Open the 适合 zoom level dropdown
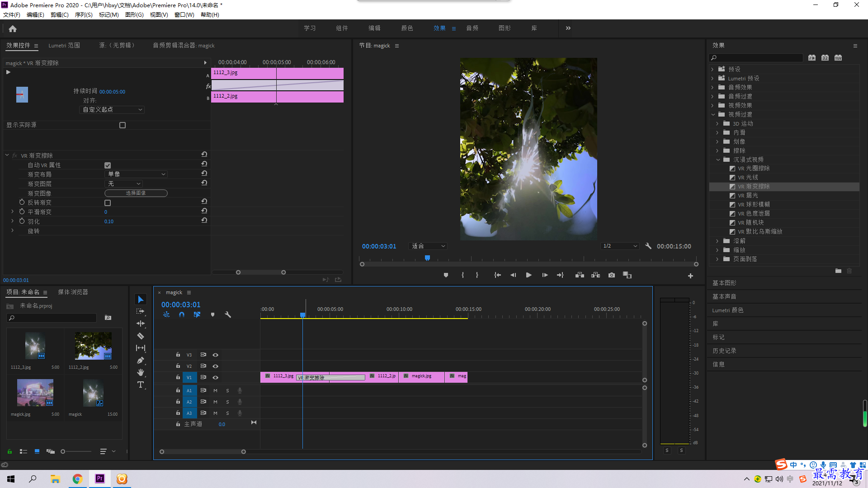Viewport: 868px width, 488px height. click(x=428, y=246)
